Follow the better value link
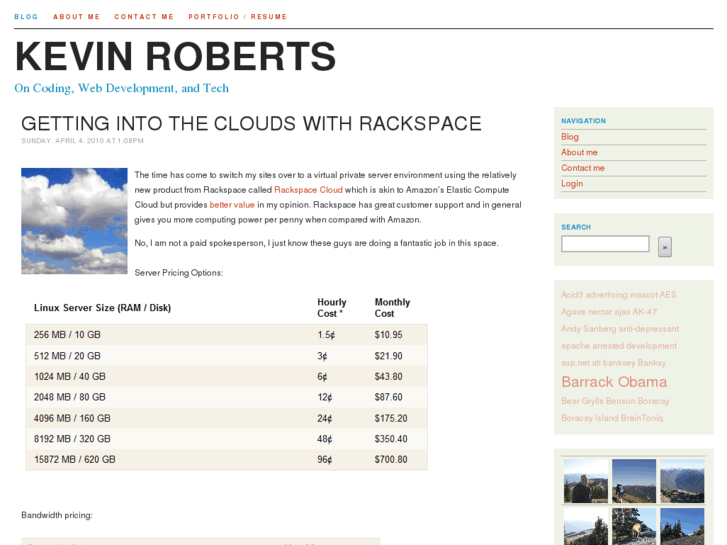 [x=232, y=205]
